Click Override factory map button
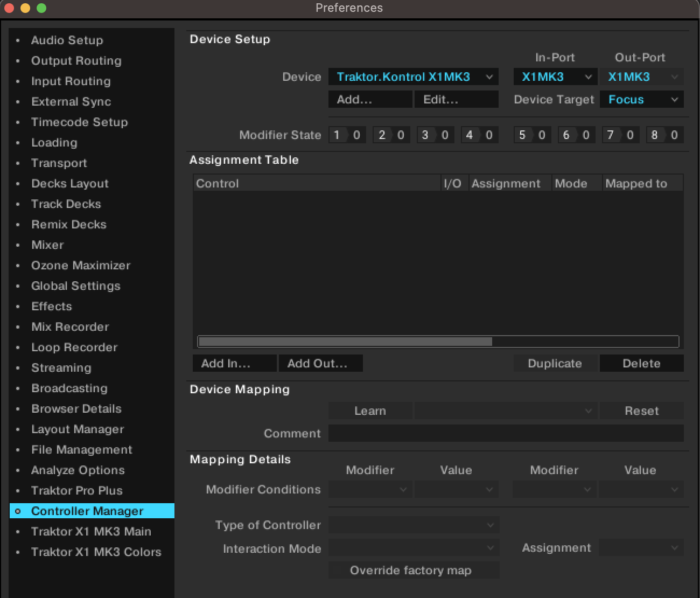This screenshot has width=700, height=598. point(414,570)
